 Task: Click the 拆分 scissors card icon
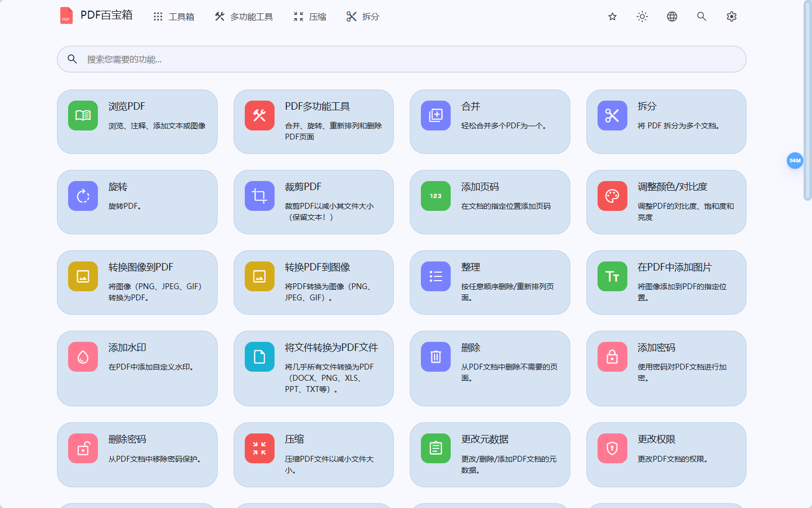tap(612, 116)
